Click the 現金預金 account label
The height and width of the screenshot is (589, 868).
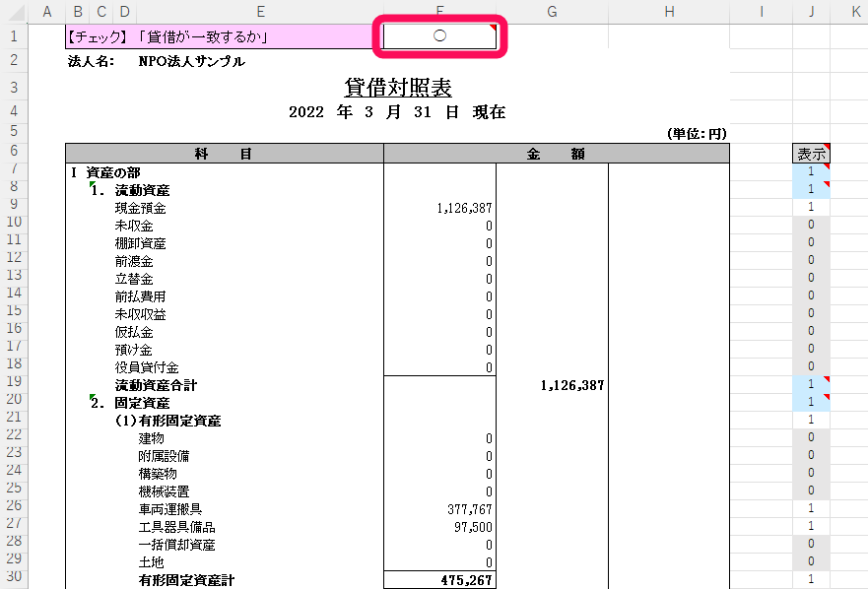click(141, 208)
